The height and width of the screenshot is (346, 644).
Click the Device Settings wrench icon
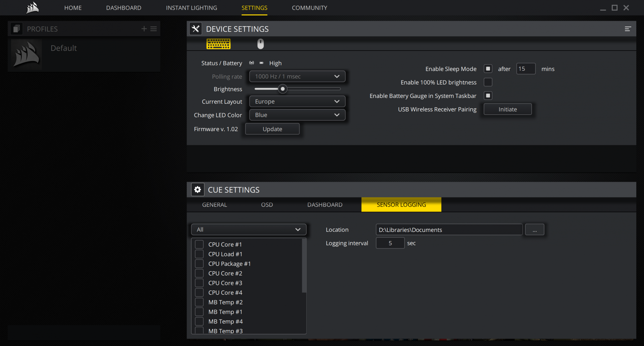196,29
